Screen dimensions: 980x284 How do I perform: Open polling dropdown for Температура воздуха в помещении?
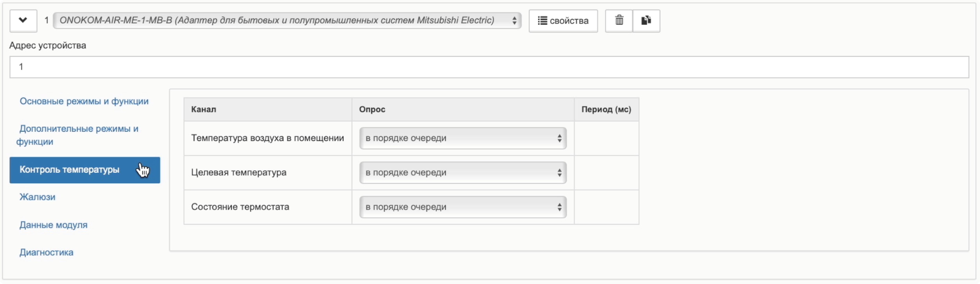463,138
